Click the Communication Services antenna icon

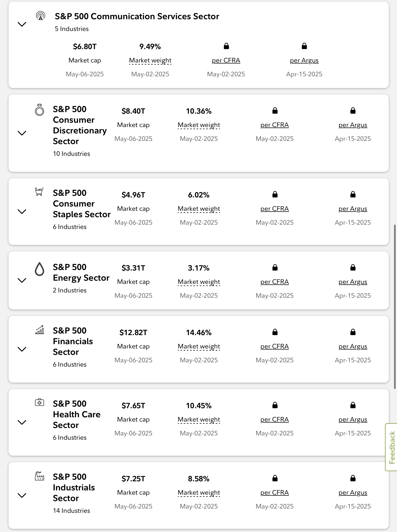(41, 16)
